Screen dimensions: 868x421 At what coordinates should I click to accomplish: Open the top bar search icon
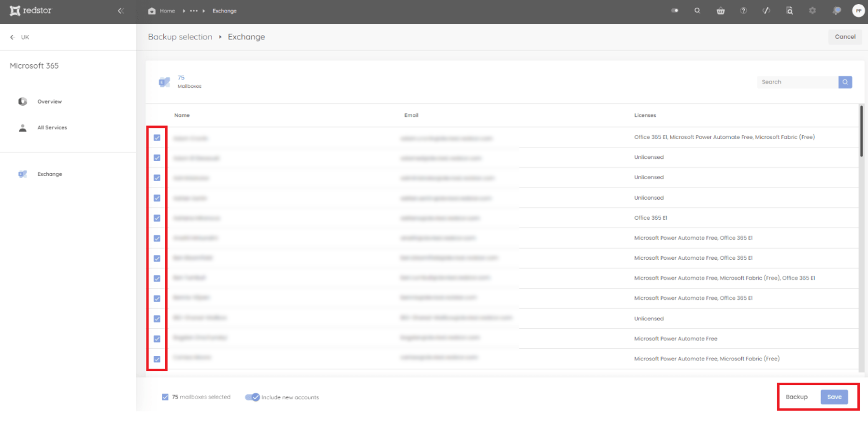(697, 11)
